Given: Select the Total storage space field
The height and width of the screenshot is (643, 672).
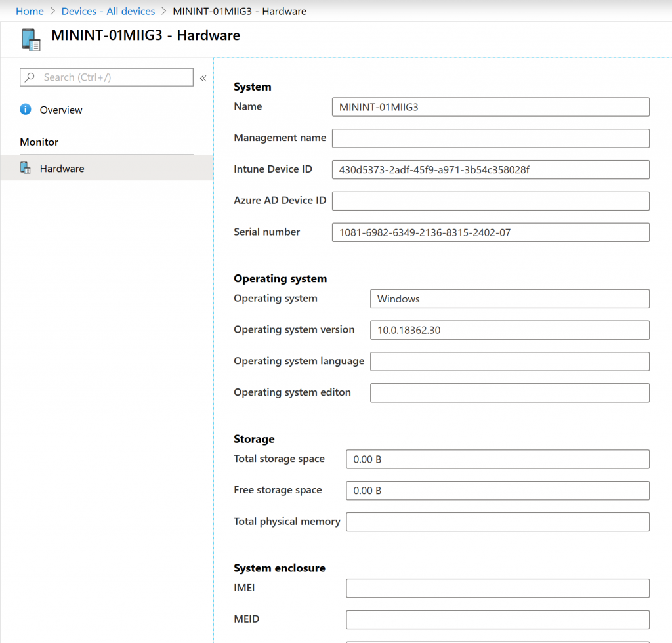Looking at the screenshot, I should click(497, 459).
